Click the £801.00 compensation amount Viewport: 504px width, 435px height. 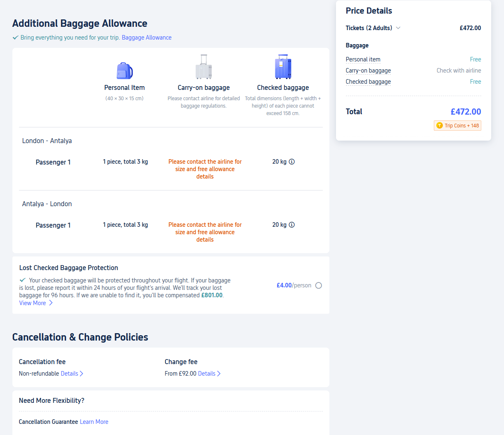tap(212, 295)
